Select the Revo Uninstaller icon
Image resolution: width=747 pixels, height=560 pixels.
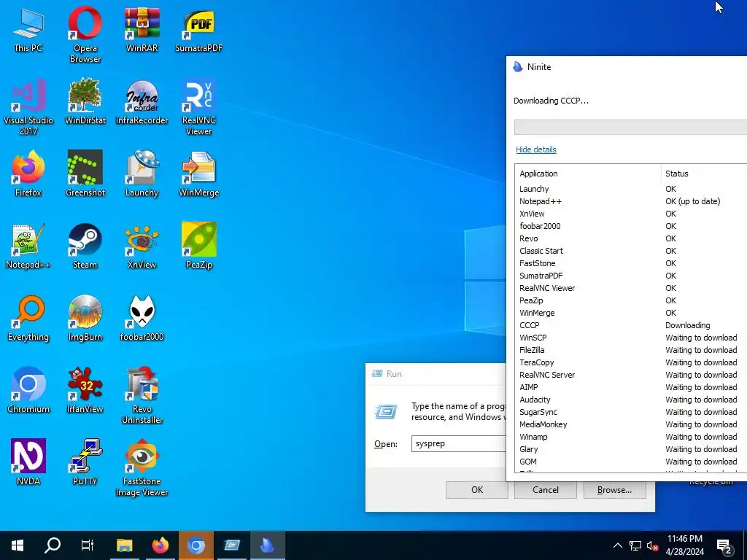click(x=142, y=395)
